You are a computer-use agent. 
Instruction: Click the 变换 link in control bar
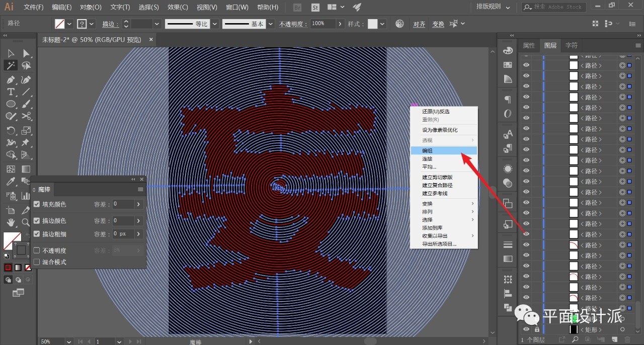[438, 24]
